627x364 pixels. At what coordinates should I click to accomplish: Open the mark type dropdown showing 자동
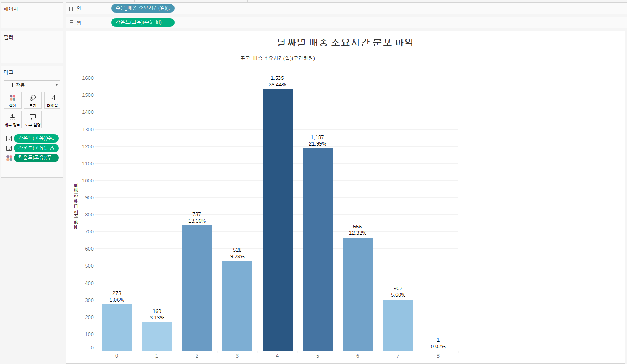[x=32, y=85]
